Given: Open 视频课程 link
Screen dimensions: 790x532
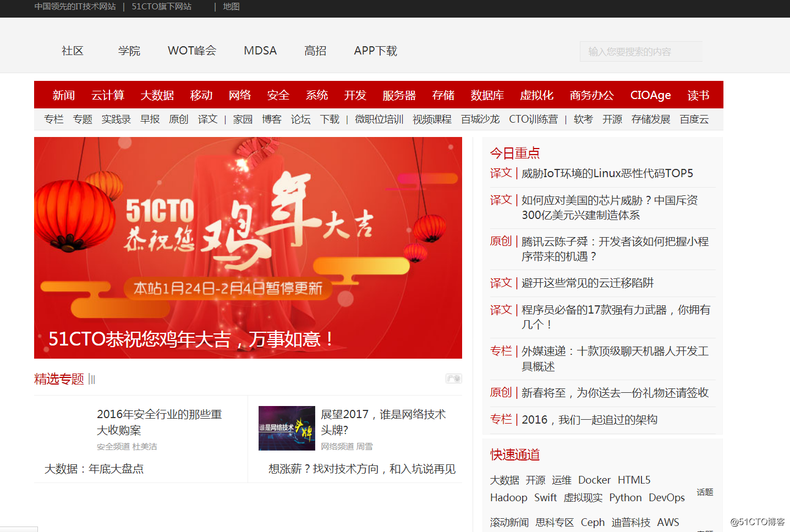Looking at the screenshot, I should pyautogui.click(x=432, y=119).
